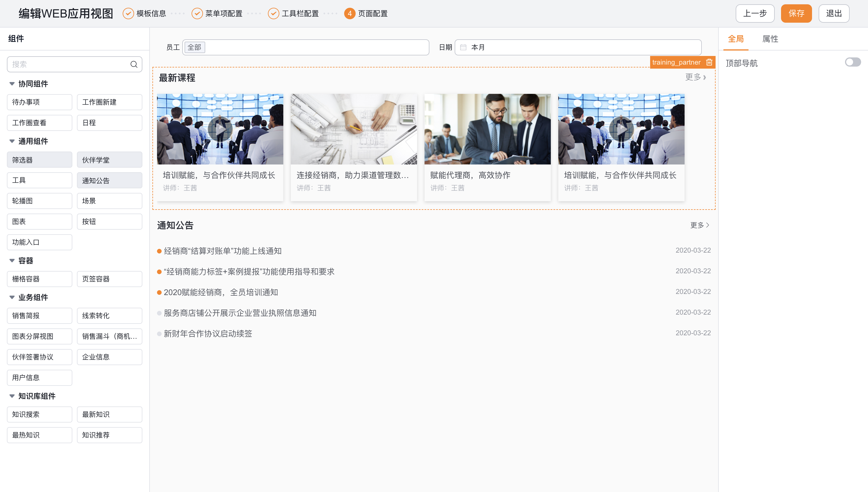Select the 伙伴学堂 component
The height and width of the screenshot is (492, 868).
[x=109, y=160]
